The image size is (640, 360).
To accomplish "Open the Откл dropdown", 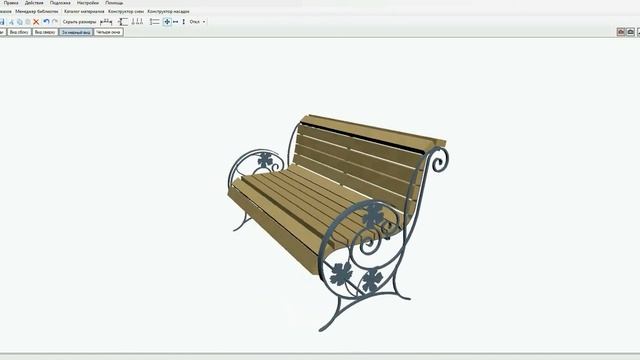I will (198, 22).
